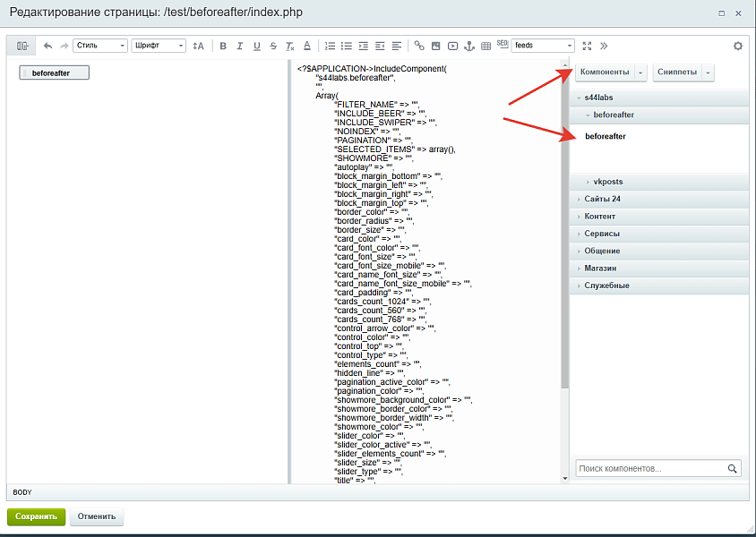Open the Шрифт font dropdown
Screen dimensions: 756x537
tap(159, 46)
